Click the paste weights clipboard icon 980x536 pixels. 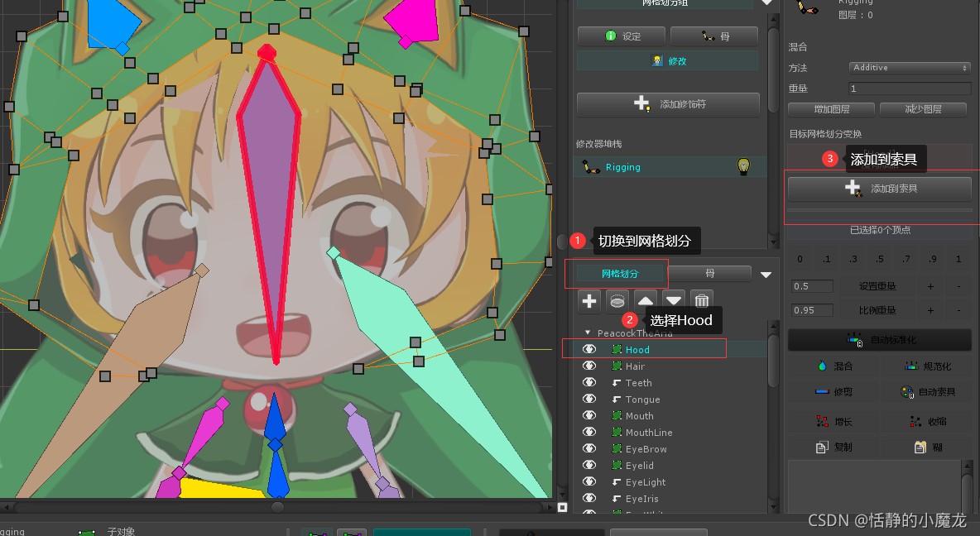pyautogui.click(x=920, y=447)
